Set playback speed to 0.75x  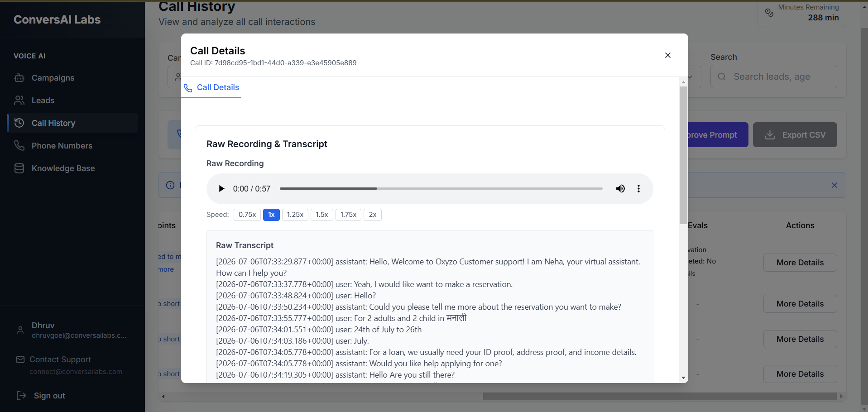[247, 215]
